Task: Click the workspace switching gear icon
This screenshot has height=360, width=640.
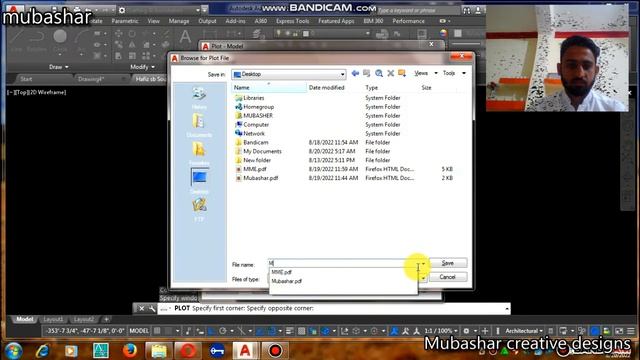Action: click(x=466, y=331)
